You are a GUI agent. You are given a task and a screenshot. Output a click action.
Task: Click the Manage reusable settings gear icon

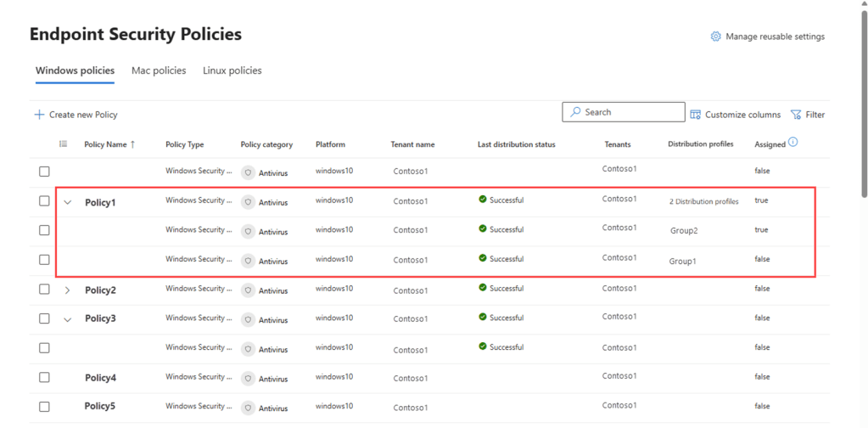pyautogui.click(x=715, y=37)
